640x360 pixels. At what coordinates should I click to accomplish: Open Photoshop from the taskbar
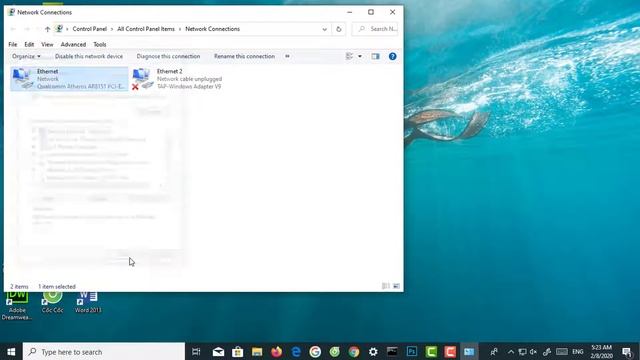pyautogui.click(x=412, y=352)
